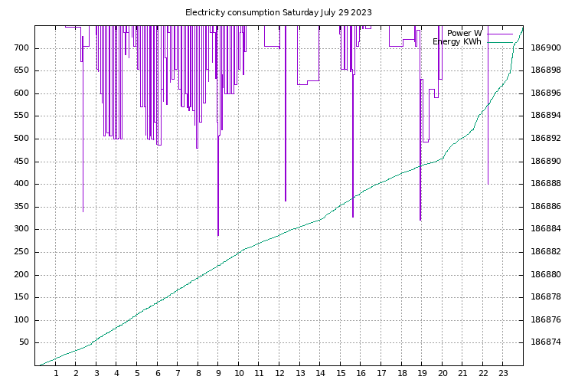
Task: Click the lowest power dip at hour 9
Action: point(218,235)
